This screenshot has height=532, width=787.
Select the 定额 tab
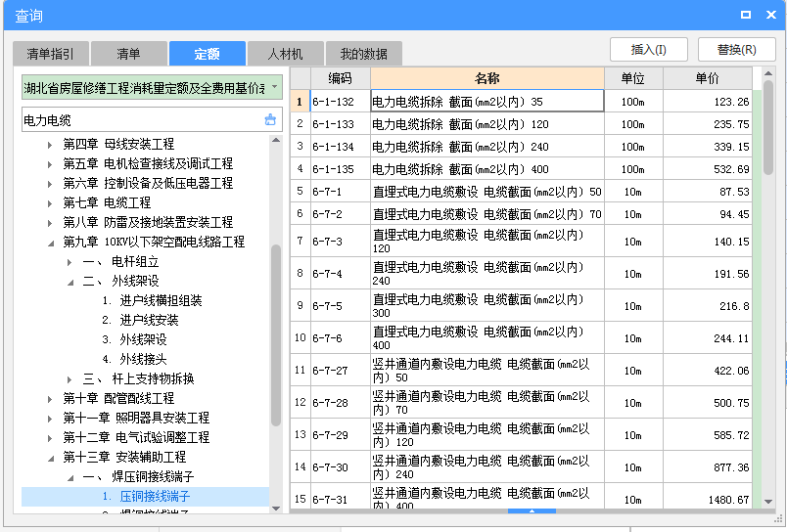pyautogui.click(x=208, y=54)
